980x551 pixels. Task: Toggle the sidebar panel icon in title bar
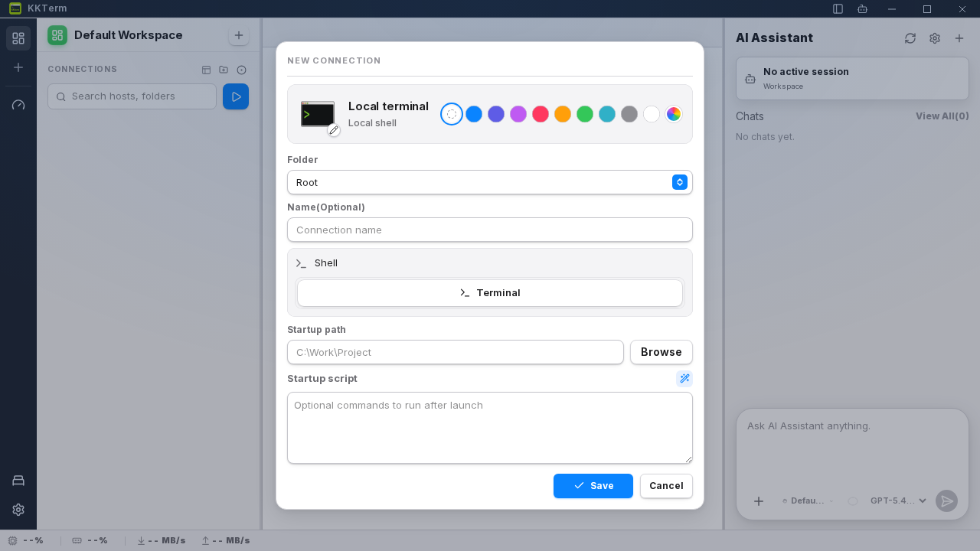click(x=838, y=9)
